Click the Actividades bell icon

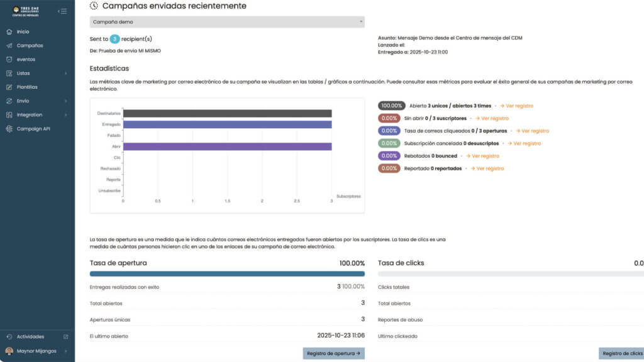(9, 336)
